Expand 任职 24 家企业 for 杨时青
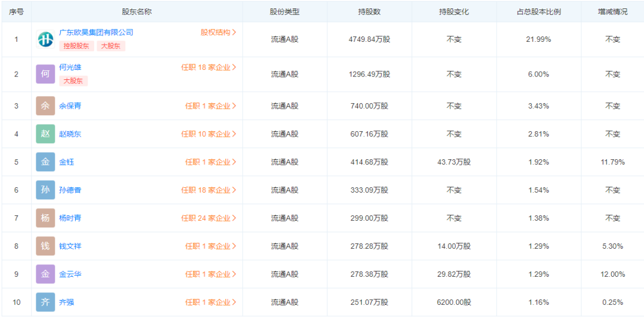Viewport: 644px width, 318px height. point(209,218)
